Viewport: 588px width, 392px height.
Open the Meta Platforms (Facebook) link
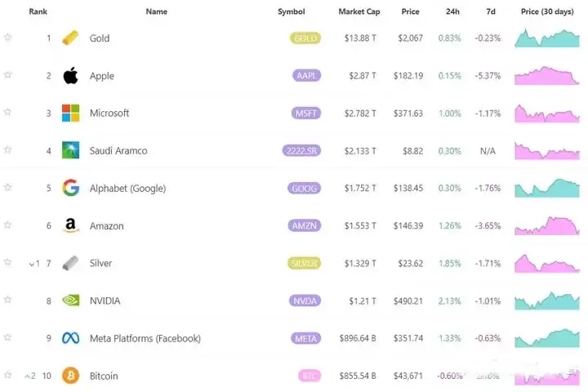(x=145, y=338)
